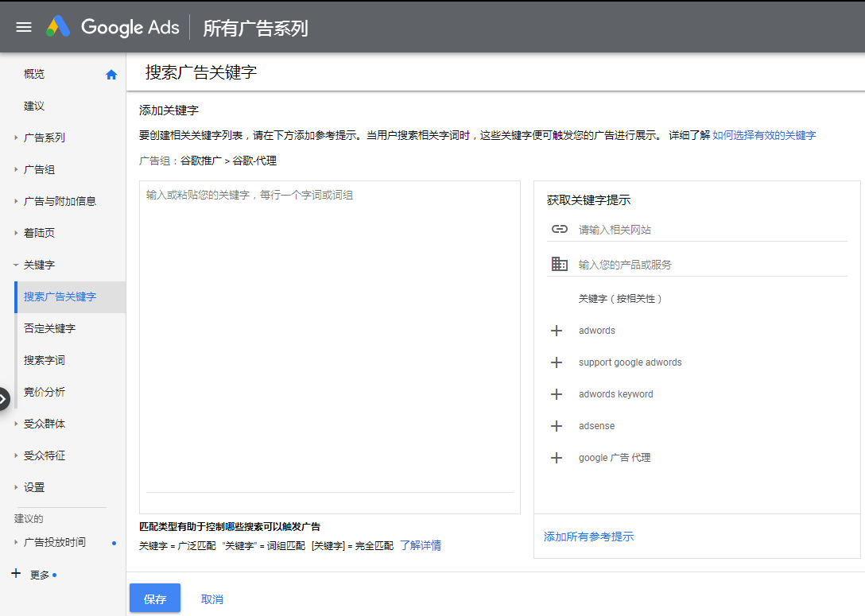Image resolution: width=865 pixels, height=616 pixels.
Task: Expand the 广告组 section
Action: [16, 169]
